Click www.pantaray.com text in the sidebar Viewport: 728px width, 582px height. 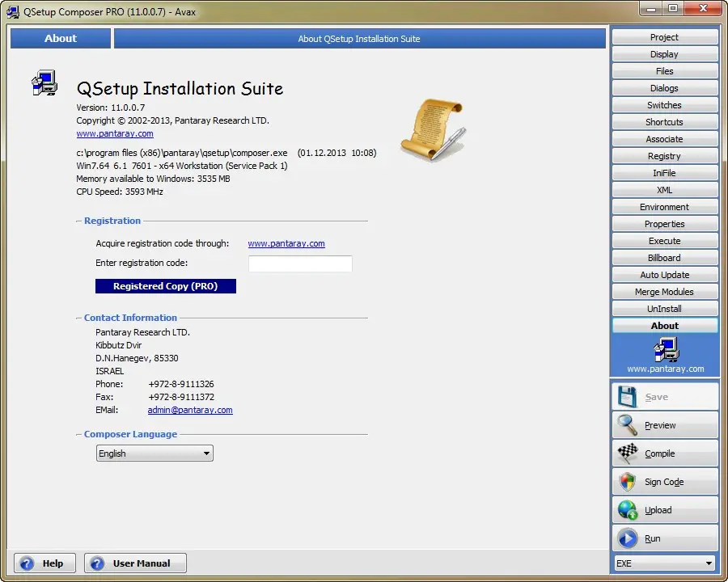coord(666,369)
